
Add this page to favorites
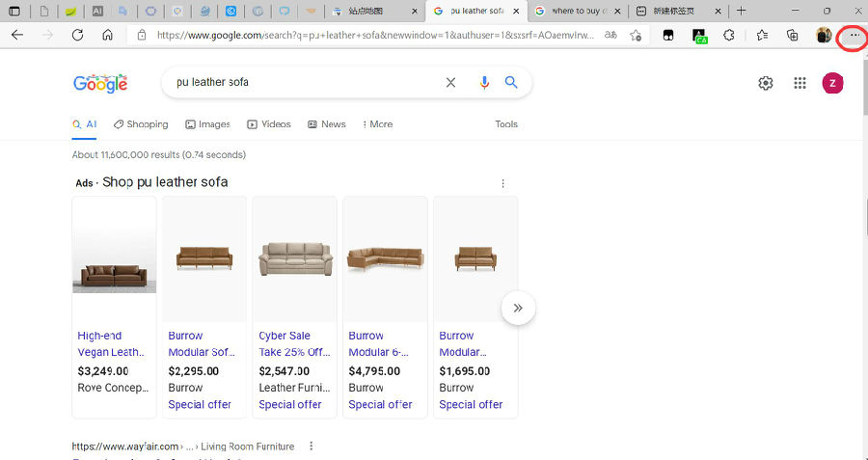coord(636,35)
